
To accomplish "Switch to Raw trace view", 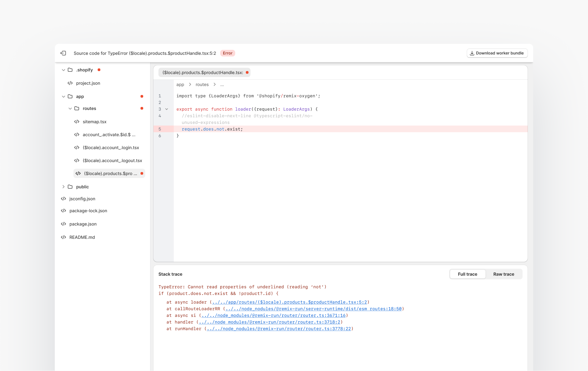I will (x=504, y=274).
